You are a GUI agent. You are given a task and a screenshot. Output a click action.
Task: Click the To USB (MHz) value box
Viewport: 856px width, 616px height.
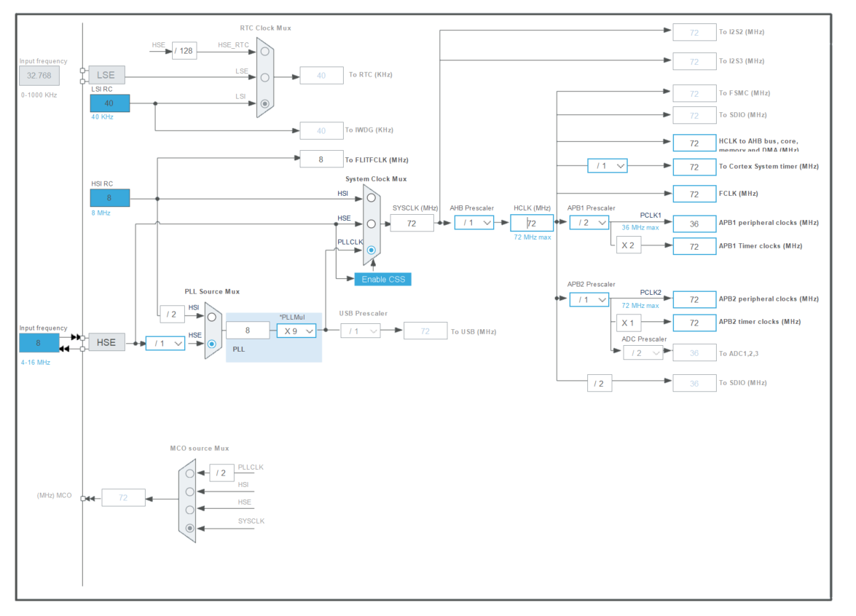[425, 331]
